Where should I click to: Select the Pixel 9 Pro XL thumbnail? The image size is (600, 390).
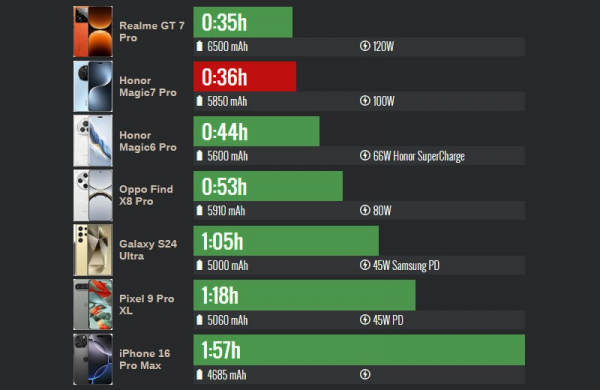tap(93, 305)
